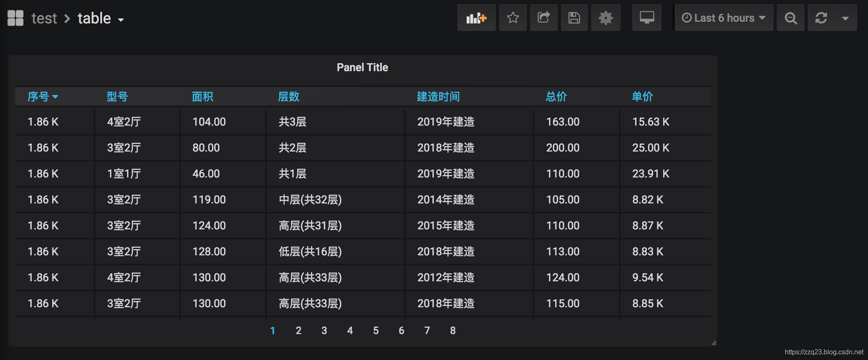Save the dashboard with floppy icon
The image size is (868, 360).
tap(574, 18)
